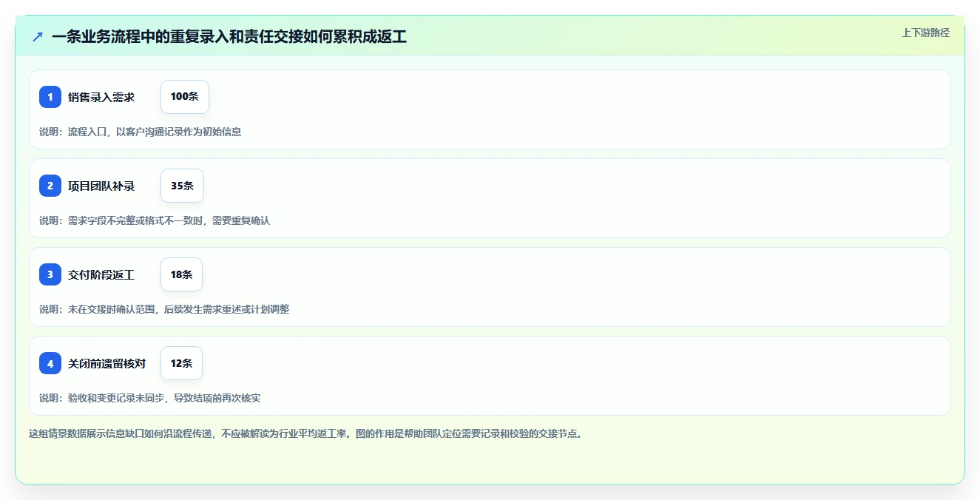
Task: Click the title 一条业务流程中的重复录入和责任交接如何累积成返工
Action: (229, 36)
